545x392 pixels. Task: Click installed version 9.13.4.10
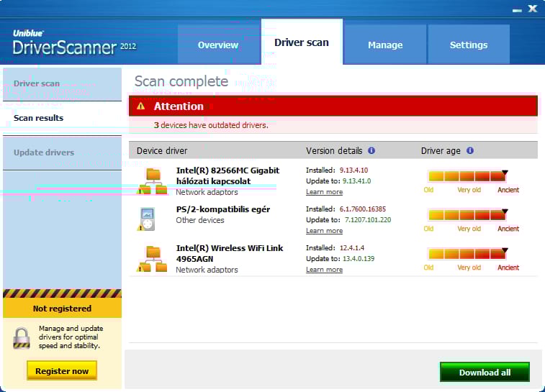pyautogui.click(x=353, y=170)
